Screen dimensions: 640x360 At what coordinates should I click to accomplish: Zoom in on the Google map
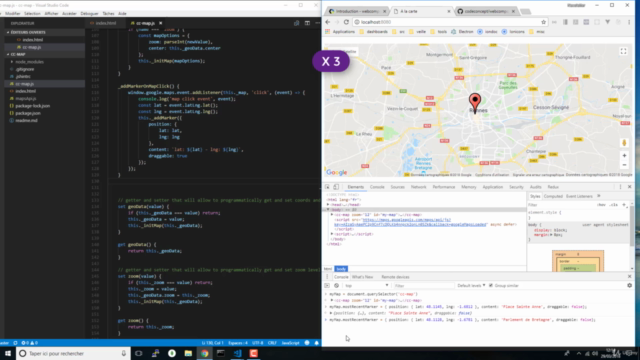[x=624, y=156]
